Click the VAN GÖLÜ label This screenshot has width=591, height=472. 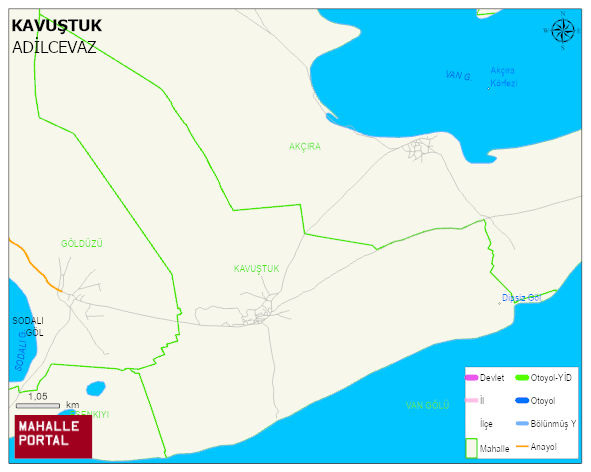[427, 405]
